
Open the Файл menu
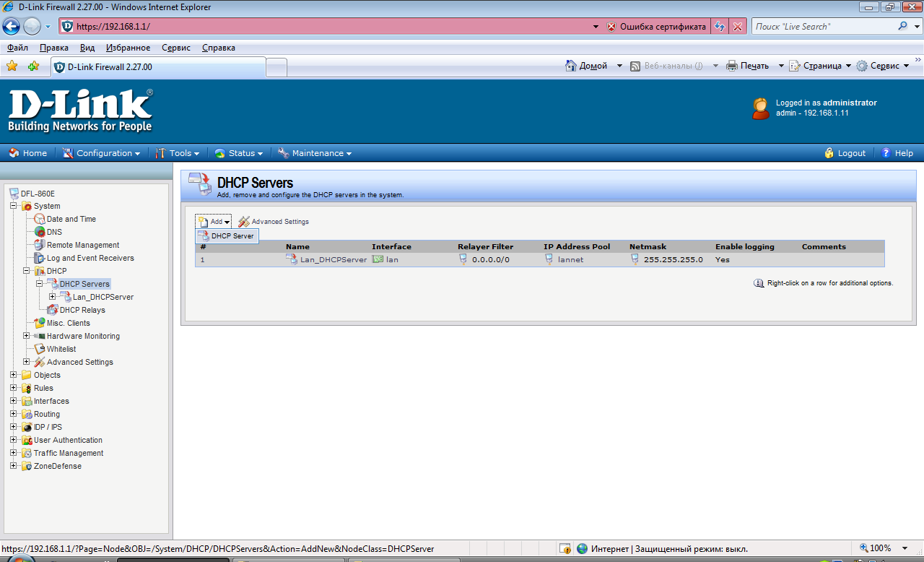click(17, 48)
